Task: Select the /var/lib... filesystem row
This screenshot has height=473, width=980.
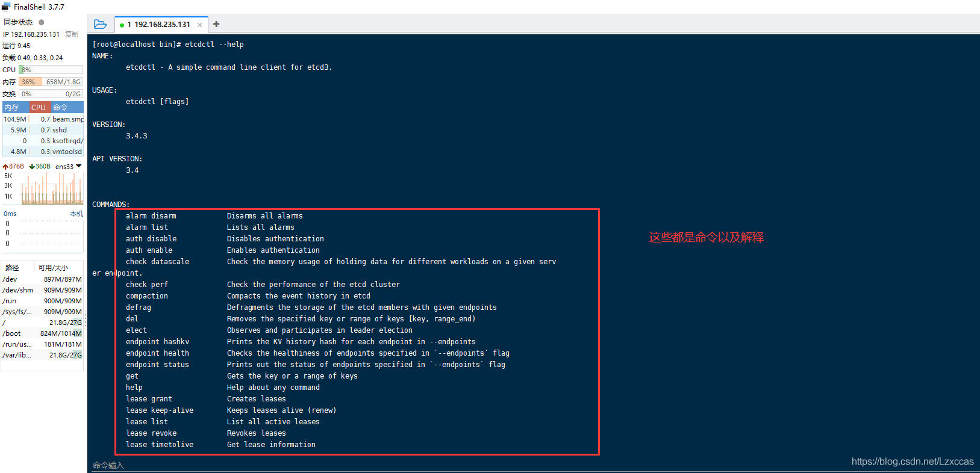Action: tap(42, 355)
